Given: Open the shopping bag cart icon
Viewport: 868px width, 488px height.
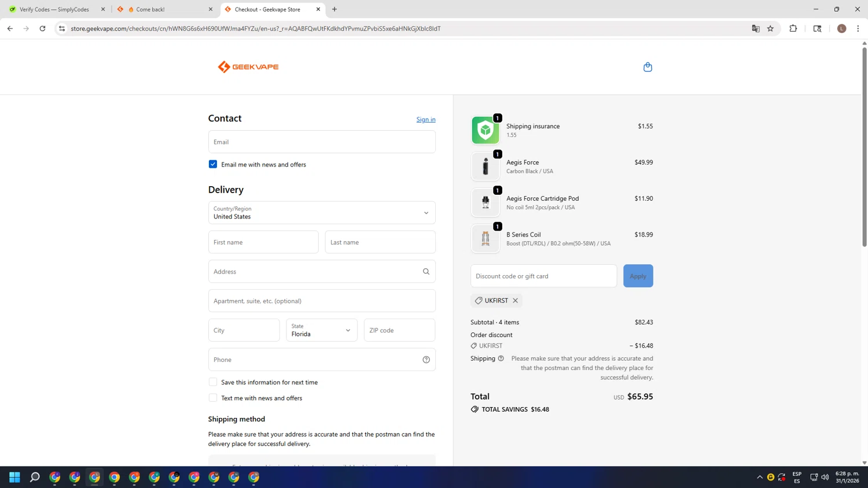Looking at the screenshot, I should pyautogui.click(x=648, y=67).
